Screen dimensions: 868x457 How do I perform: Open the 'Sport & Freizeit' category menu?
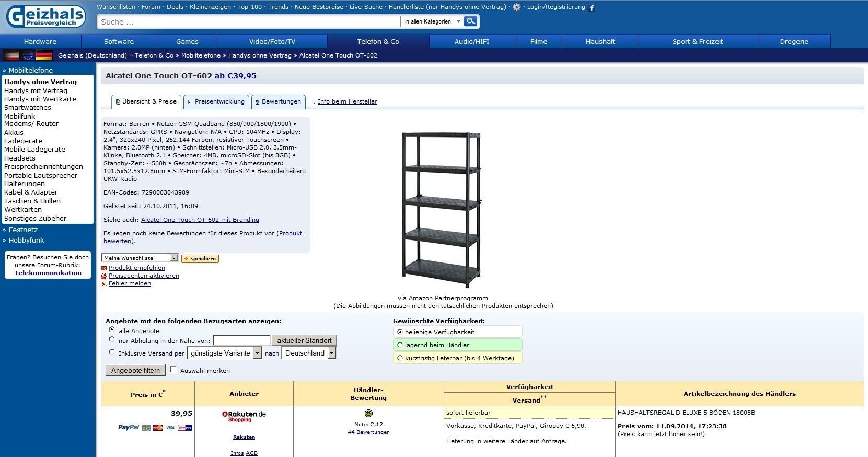(698, 41)
